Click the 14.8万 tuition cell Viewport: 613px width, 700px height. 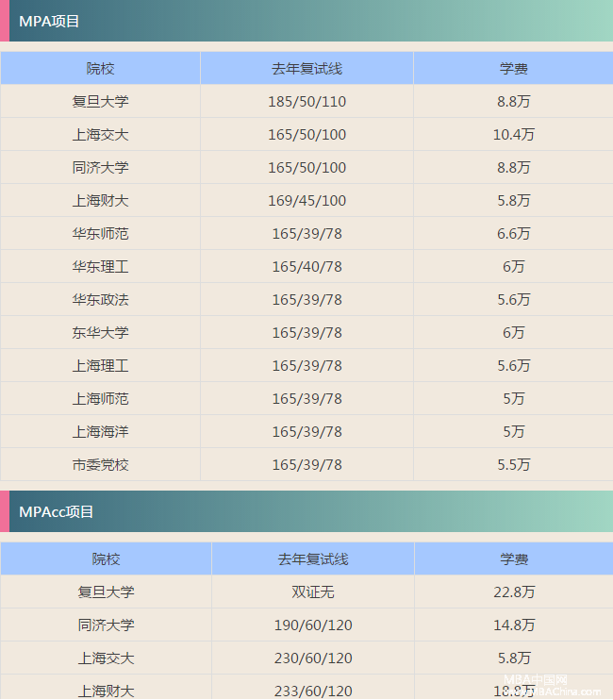click(x=514, y=625)
